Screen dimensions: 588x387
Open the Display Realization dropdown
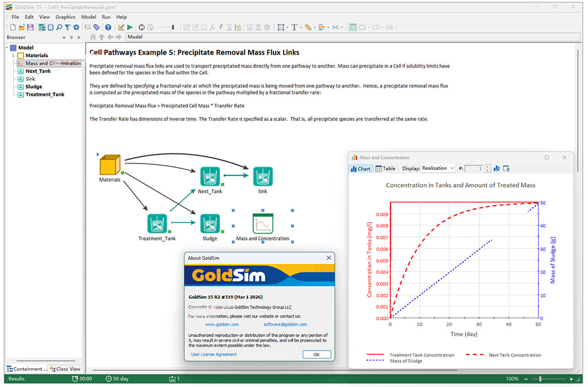click(x=438, y=168)
